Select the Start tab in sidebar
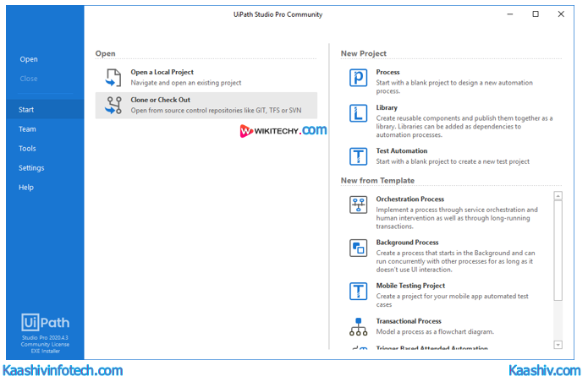 (26, 110)
